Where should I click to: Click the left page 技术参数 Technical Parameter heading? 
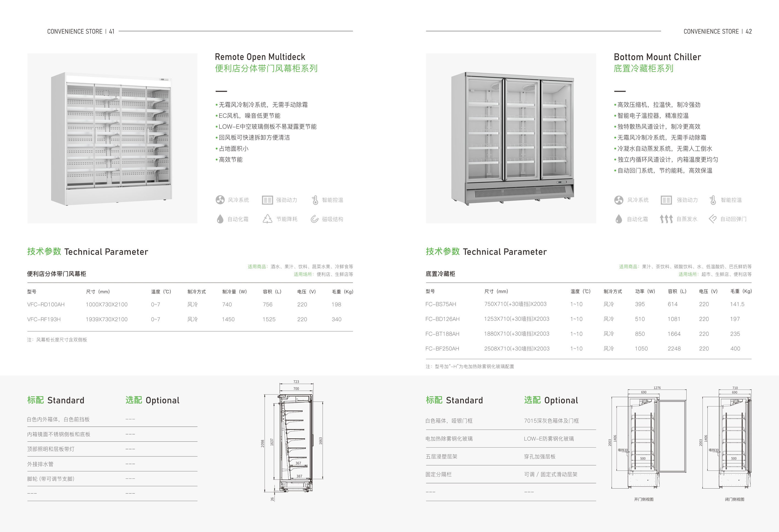(87, 251)
